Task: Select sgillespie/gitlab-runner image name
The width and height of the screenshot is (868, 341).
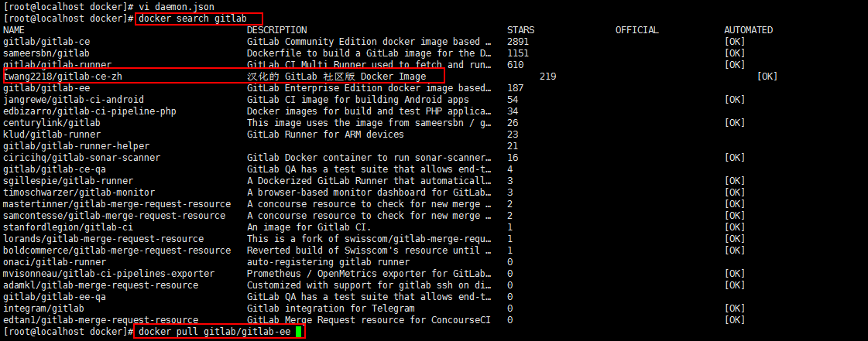Action: [x=68, y=181]
